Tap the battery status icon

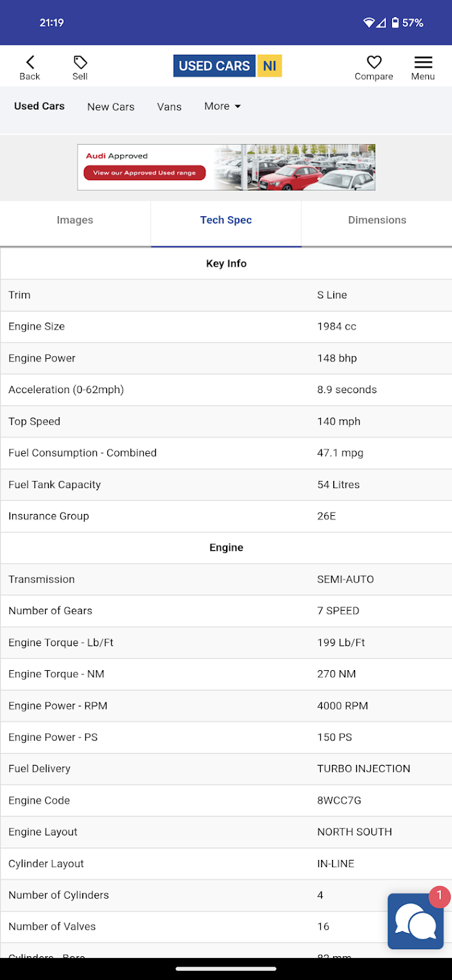395,23
